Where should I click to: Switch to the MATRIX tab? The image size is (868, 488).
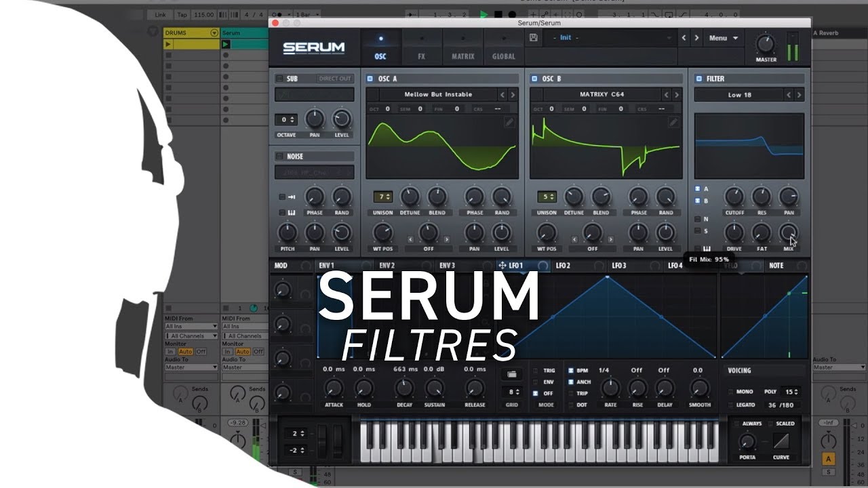[463, 47]
